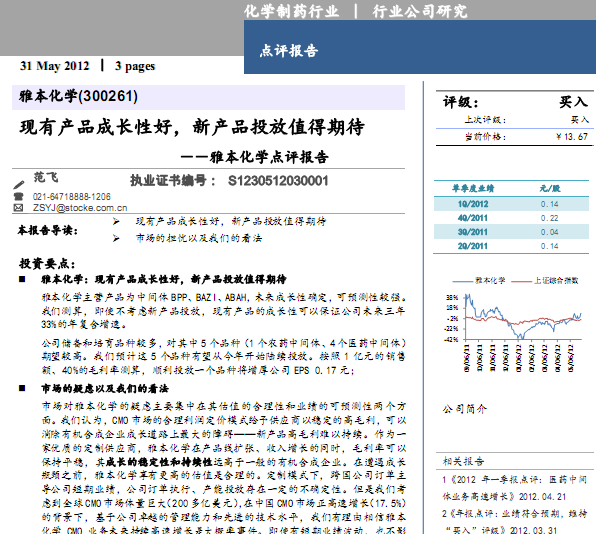Click the 单季度业绩 table header
Screen dimensions: 596x534
point(473,188)
